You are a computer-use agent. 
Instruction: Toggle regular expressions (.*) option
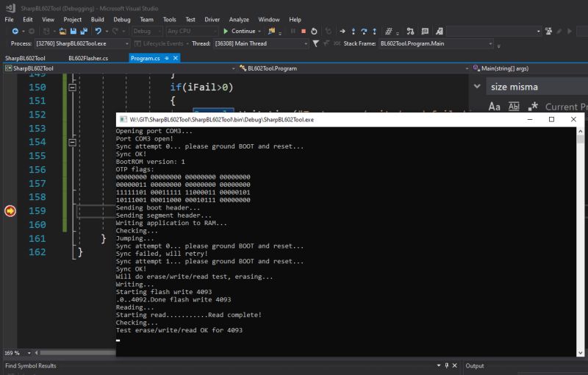(533, 107)
